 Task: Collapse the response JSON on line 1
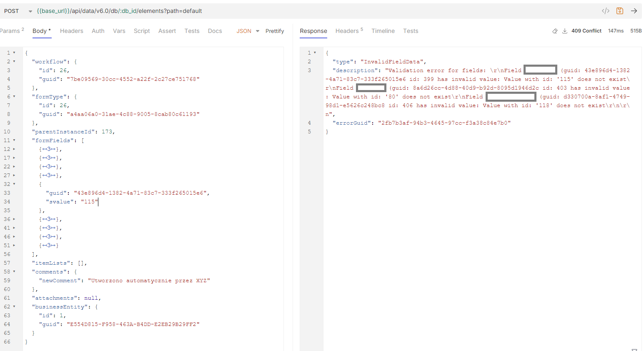315,53
